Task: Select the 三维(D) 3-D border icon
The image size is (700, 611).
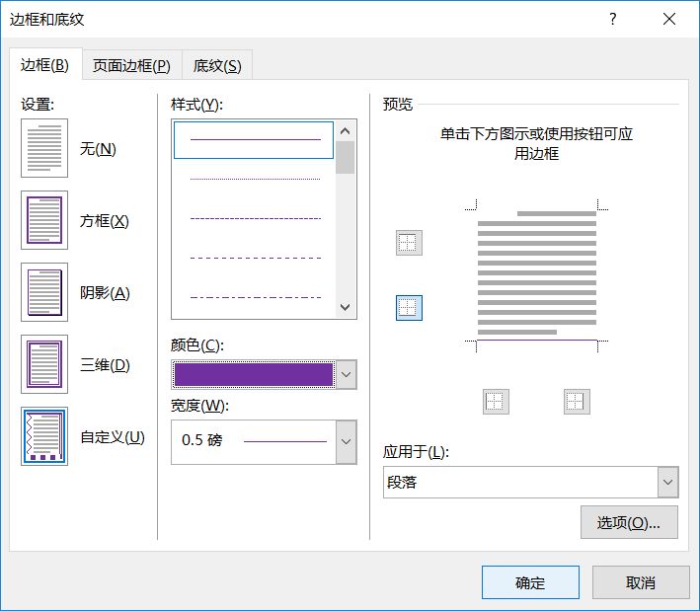Action: (x=44, y=364)
